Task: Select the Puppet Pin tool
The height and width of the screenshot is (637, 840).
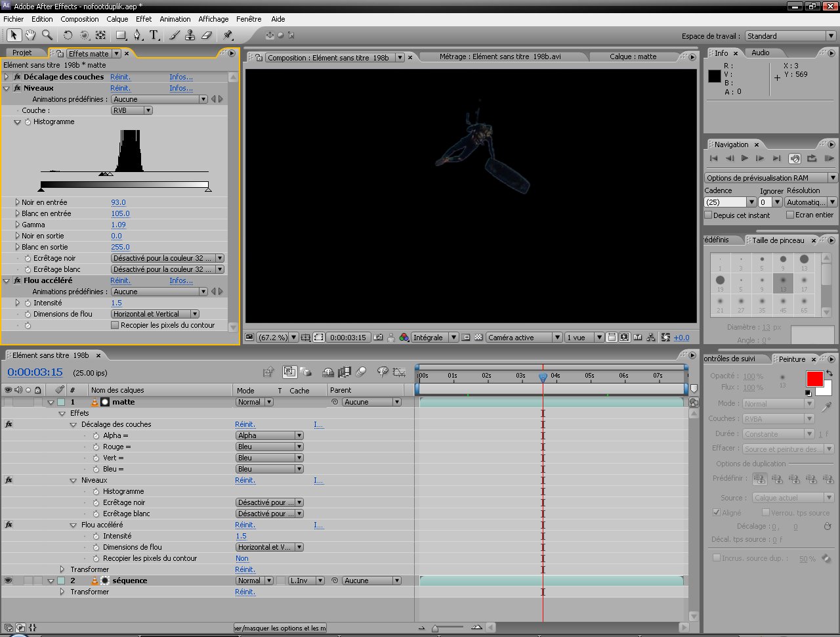Action: point(228,35)
